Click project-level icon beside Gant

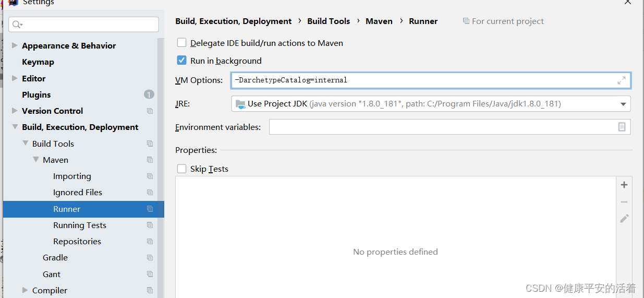150,274
